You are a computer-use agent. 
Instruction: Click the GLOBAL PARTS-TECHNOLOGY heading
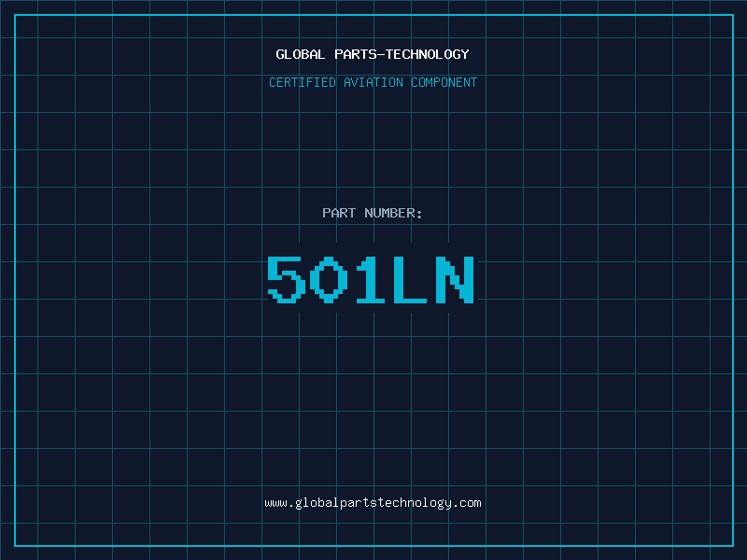coord(373,54)
